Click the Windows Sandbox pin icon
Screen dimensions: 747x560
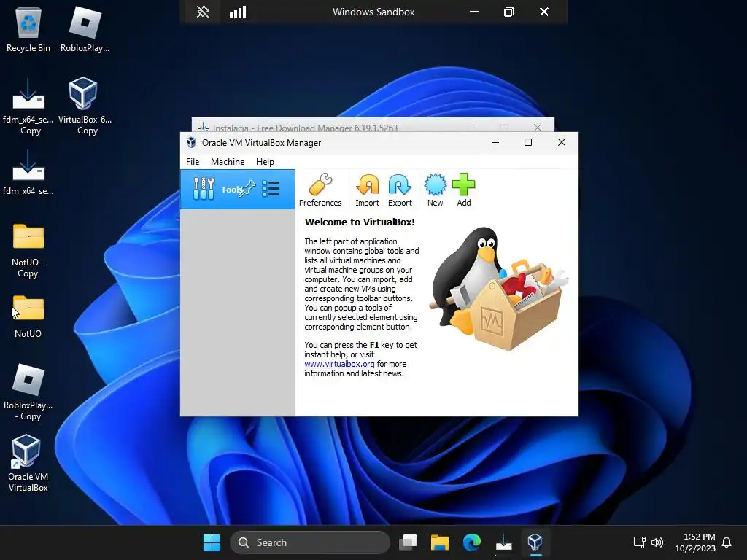pos(203,12)
